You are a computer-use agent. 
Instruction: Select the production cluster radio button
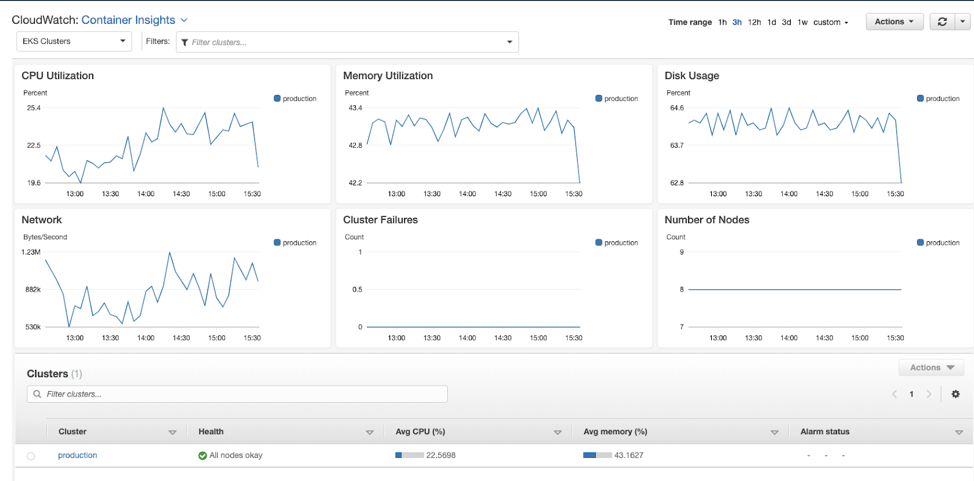pos(31,456)
